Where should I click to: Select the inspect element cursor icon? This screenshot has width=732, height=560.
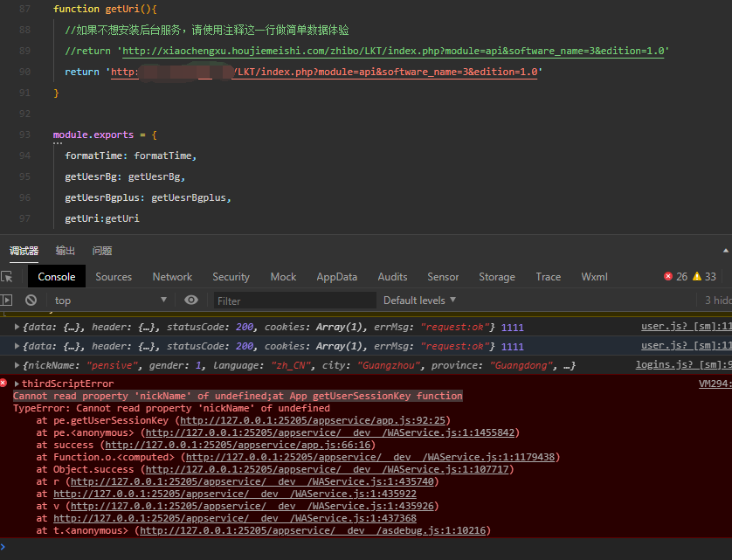click(7, 276)
